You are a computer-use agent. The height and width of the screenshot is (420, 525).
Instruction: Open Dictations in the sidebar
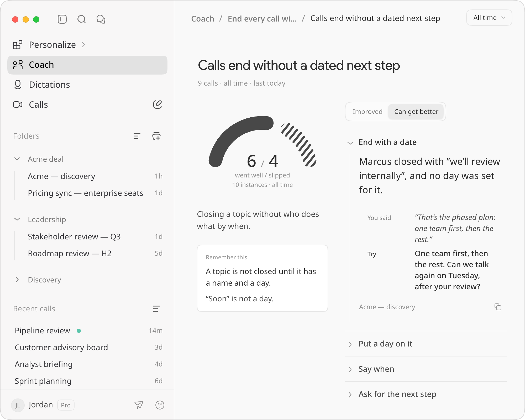click(x=87, y=85)
